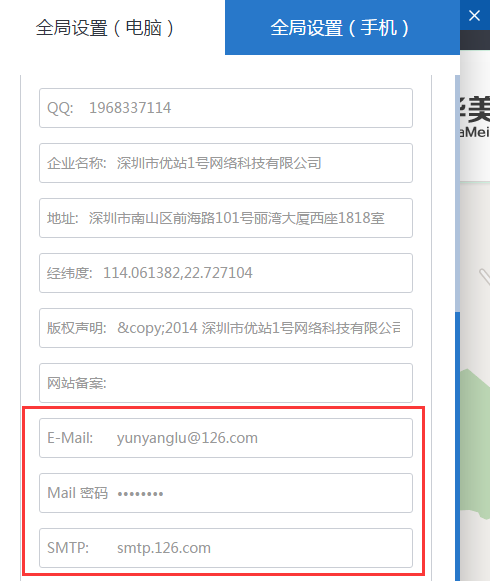The height and width of the screenshot is (581, 490).
Task: Switch to 全局设置（电脑）tab
Action: (x=105, y=28)
